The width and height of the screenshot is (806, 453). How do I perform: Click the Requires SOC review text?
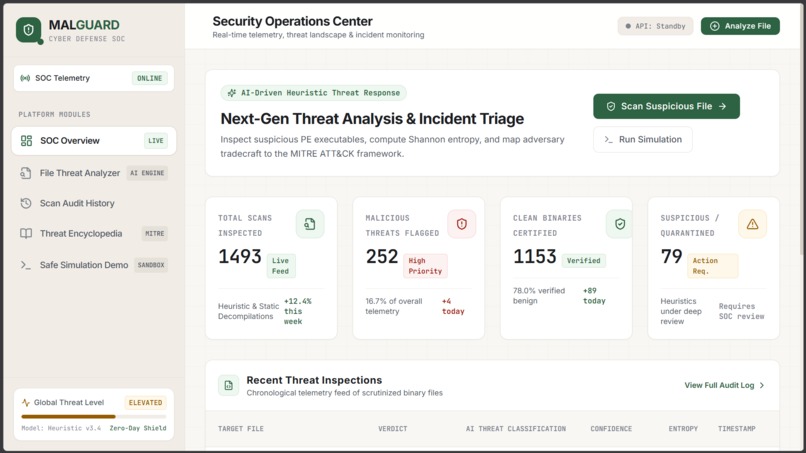[x=741, y=311]
